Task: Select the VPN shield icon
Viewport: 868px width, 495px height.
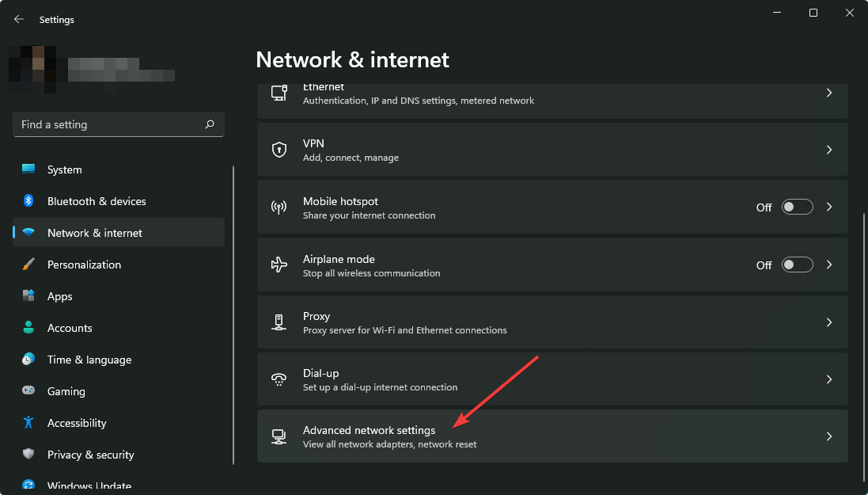Action: [x=279, y=149]
